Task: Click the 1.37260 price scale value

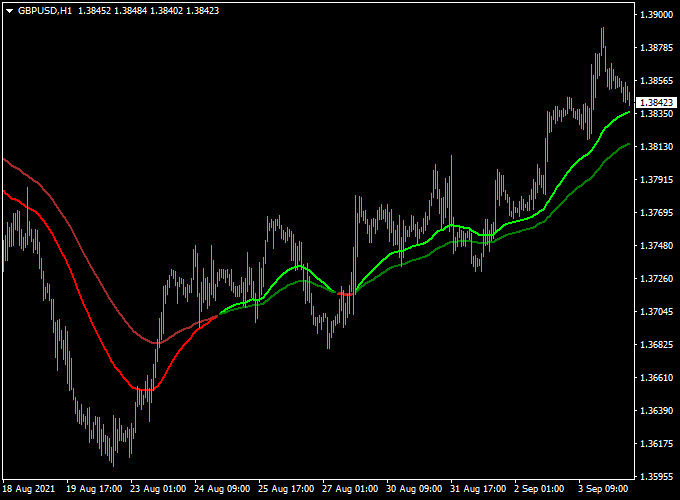Action: click(x=657, y=278)
